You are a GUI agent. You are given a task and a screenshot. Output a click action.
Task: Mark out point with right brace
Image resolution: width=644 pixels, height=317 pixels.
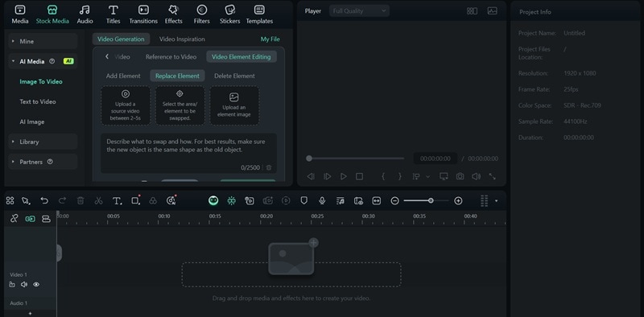tap(399, 176)
